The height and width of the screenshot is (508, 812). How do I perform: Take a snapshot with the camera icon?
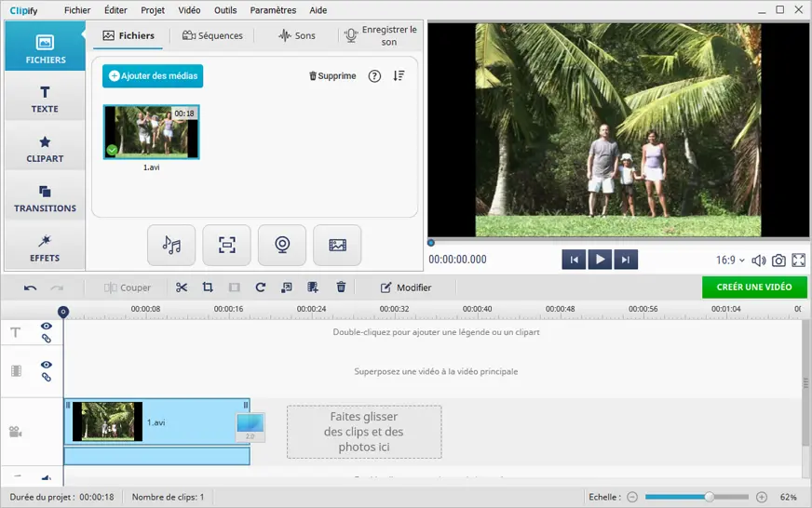[778, 261]
